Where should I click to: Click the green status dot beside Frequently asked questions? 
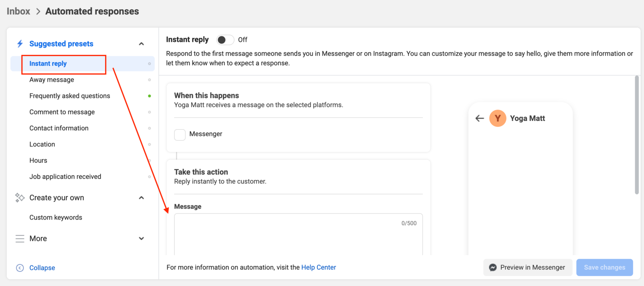coord(149,96)
